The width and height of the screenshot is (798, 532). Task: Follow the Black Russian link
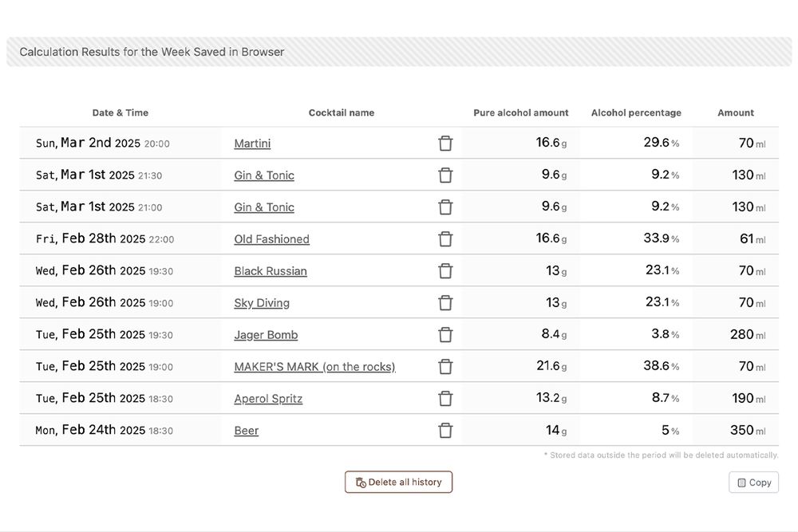(x=271, y=271)
